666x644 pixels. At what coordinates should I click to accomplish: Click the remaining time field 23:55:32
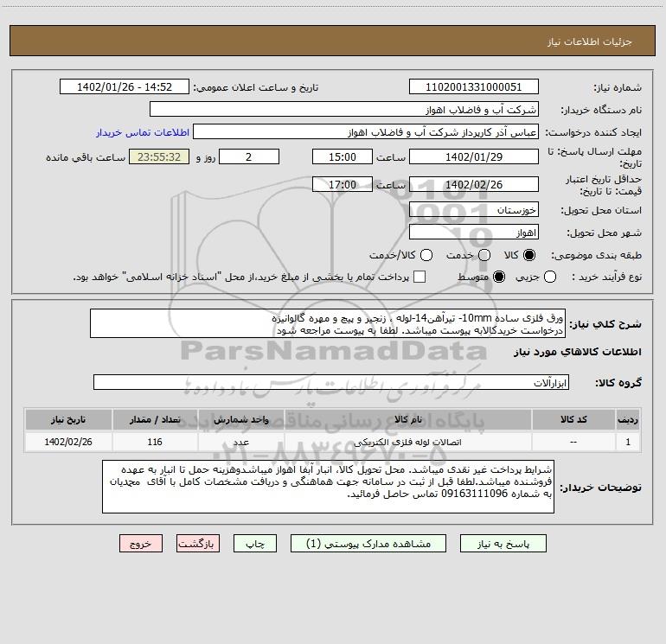[x=159, y=156]
